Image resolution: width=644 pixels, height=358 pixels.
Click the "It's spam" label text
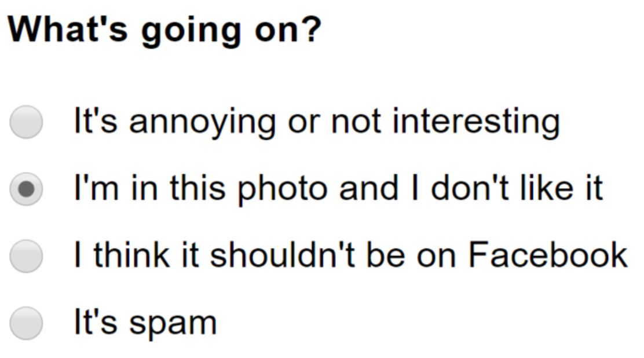tap(145, 322)
